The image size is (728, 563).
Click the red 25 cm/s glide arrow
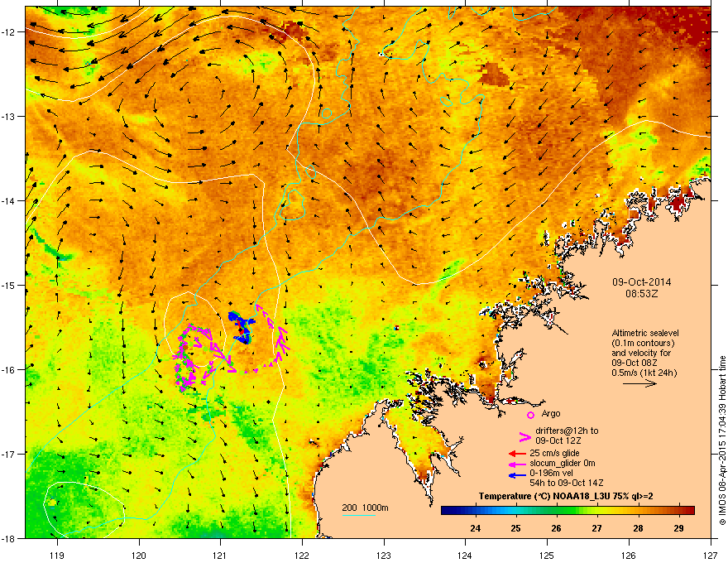[517, 454]
